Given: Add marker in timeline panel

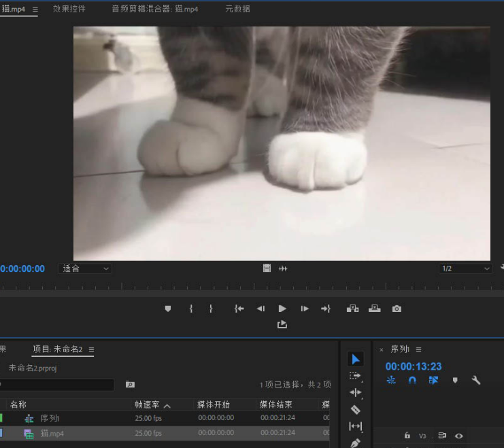Looking at the screenshot, I should tap(455, 381).
